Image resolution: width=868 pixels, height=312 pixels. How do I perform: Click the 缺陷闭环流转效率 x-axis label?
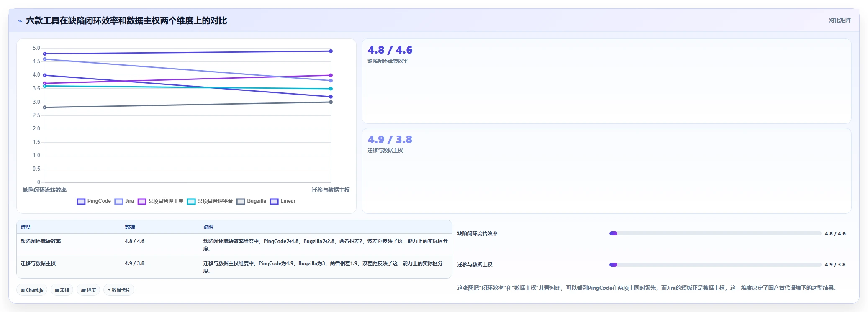pos(45,190)
